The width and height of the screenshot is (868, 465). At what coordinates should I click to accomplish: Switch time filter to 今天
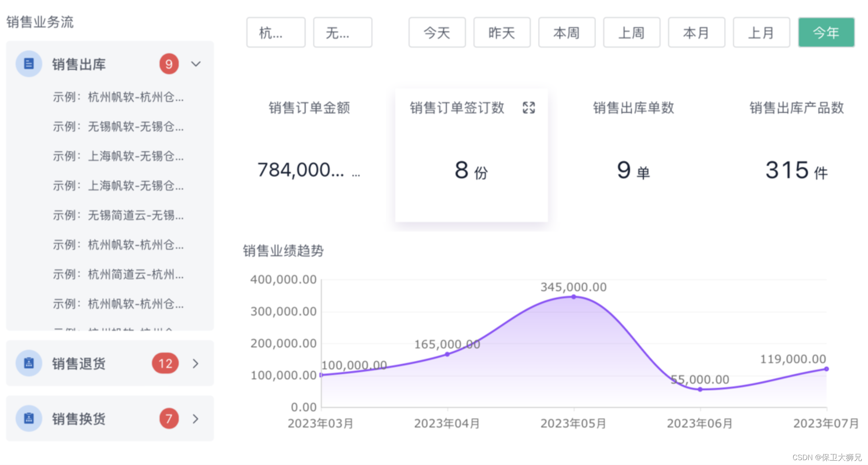tap(437, 32)
